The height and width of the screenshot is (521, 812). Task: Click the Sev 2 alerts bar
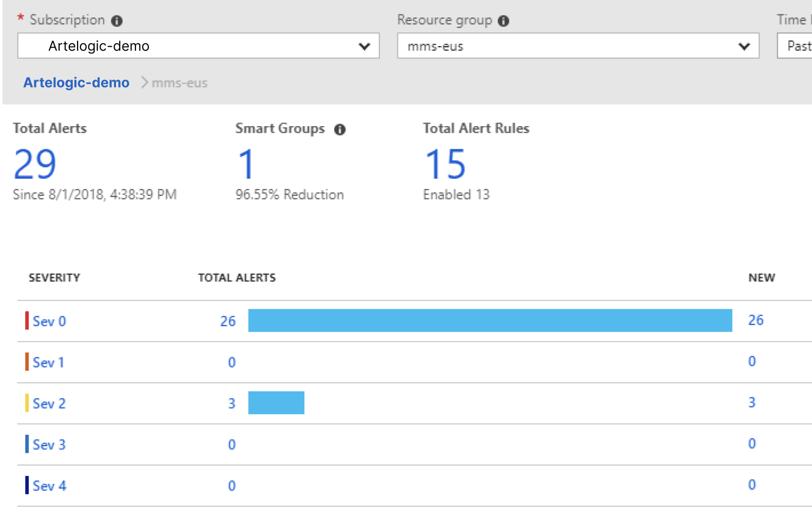pyautogui.click(x=276, y=403)
